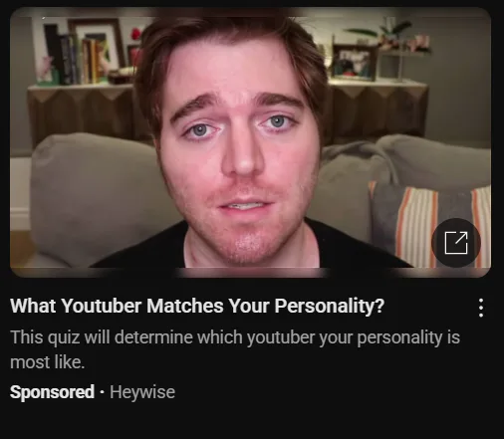The width and height of the screenshot is (504, 439).
Task: Click the quiz description text
Action: [235, 349]
